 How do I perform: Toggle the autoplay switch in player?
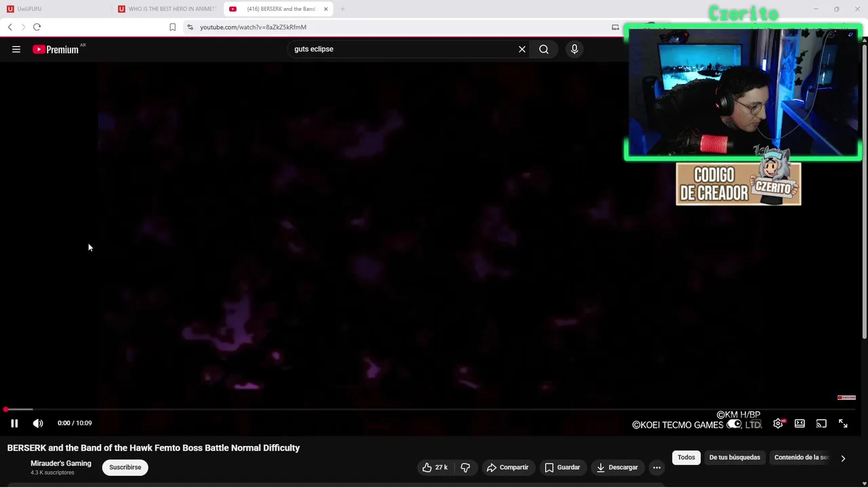pos(734,424)
